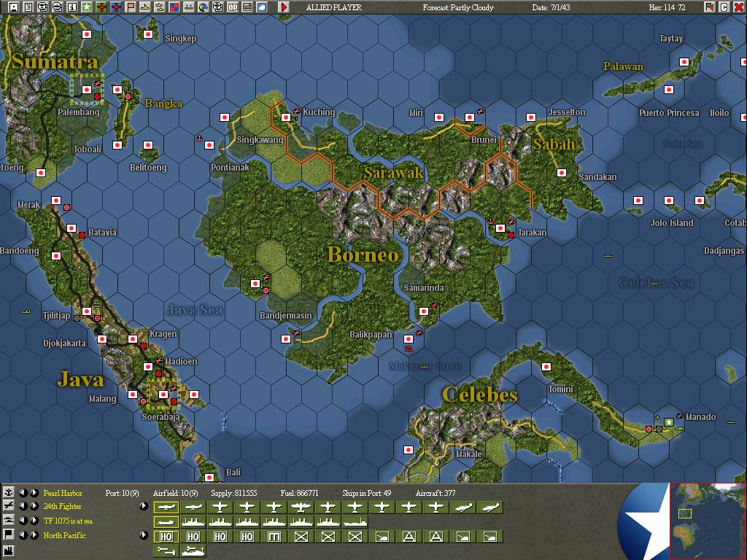Select the twin-engine bomber aircraft button
The image size is (747, 560).
pos(301,507)
